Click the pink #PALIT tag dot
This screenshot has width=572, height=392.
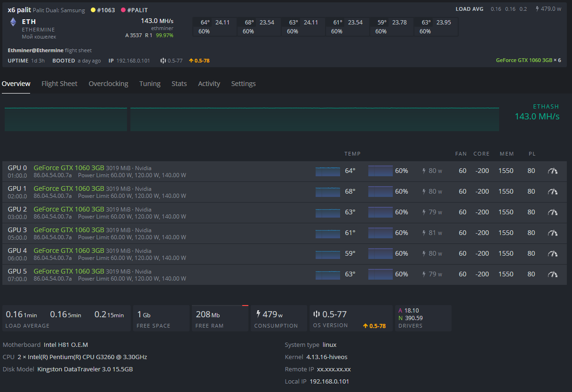[123, 10]
